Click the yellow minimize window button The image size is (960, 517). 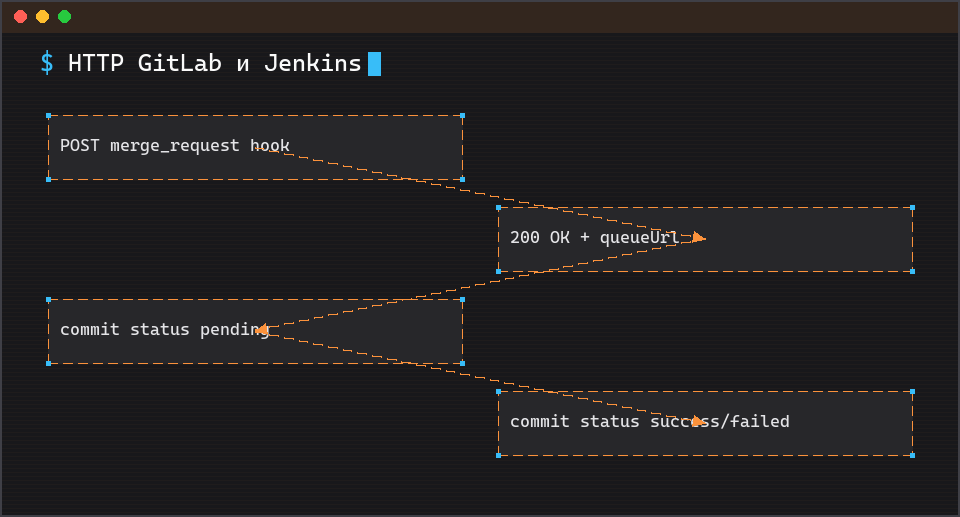point(42,17)
